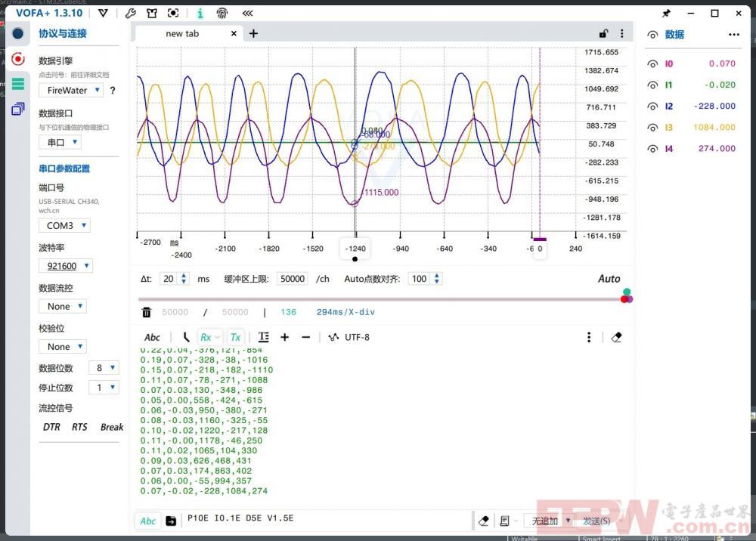Viewport: 756px width, 541px height.
Task: Open the 数据流控 None dropdown
Action: [x=63, y=306]
